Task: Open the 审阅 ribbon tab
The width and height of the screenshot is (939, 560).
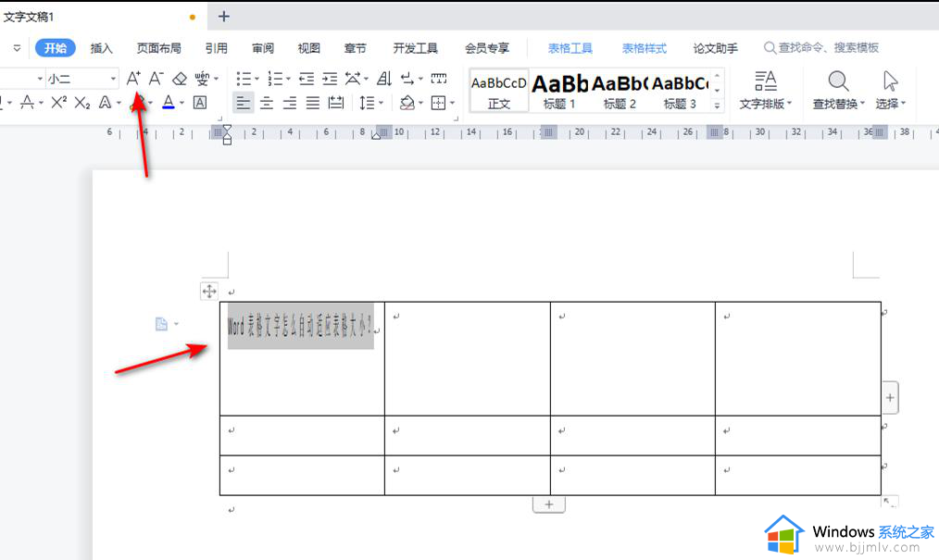Action: [x=263, y=48]
